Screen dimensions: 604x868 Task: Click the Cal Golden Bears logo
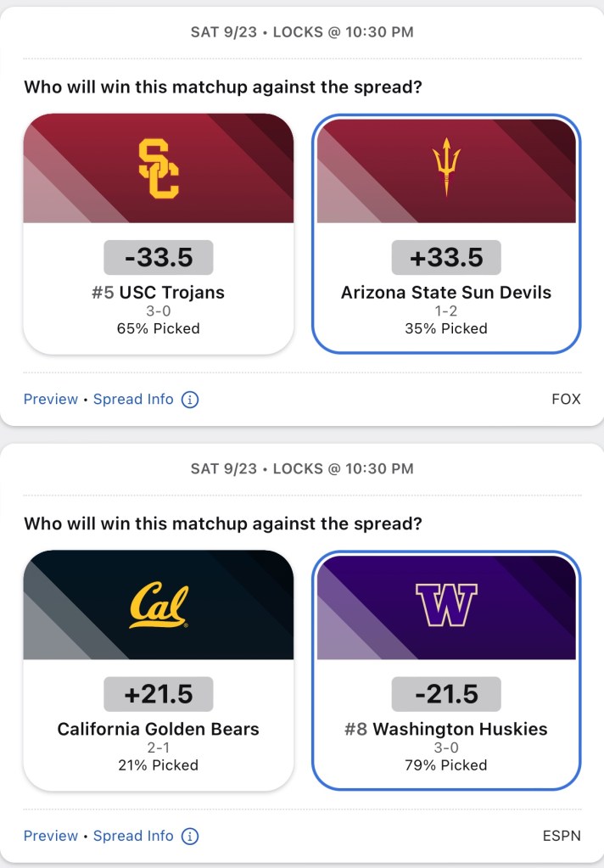coord(159,605)
